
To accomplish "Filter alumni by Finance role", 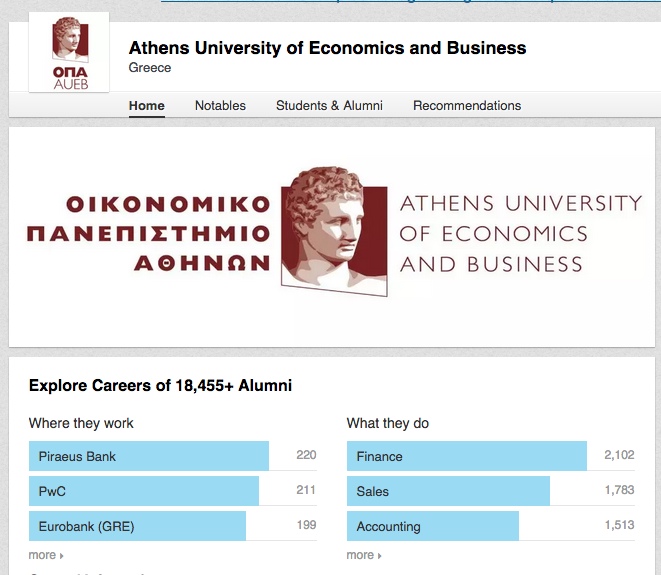I will pos(467,456).
